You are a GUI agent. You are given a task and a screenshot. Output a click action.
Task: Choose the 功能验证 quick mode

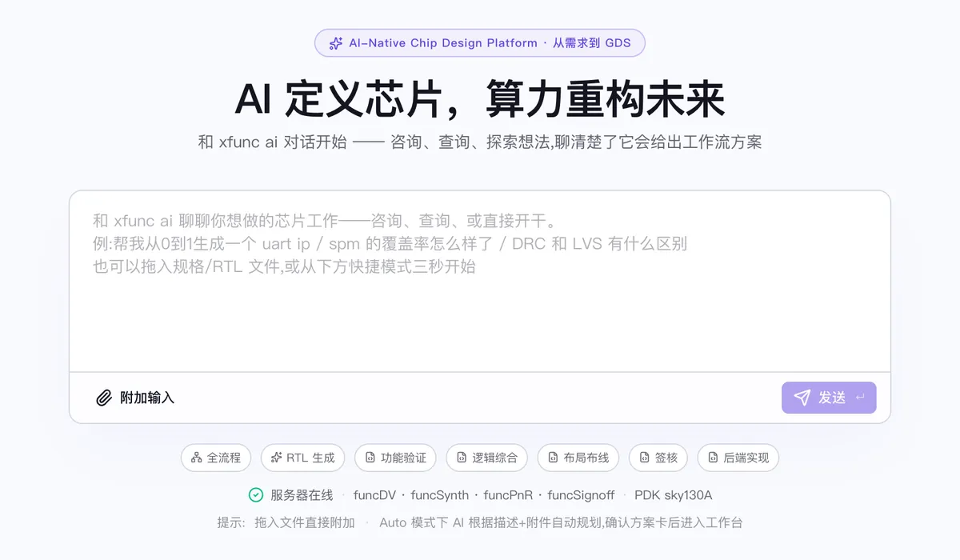[x=395, y=458]
